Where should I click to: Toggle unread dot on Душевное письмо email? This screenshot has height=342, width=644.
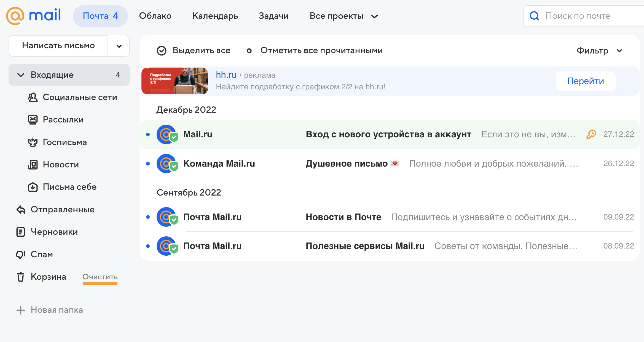click(x=148, y=164)
